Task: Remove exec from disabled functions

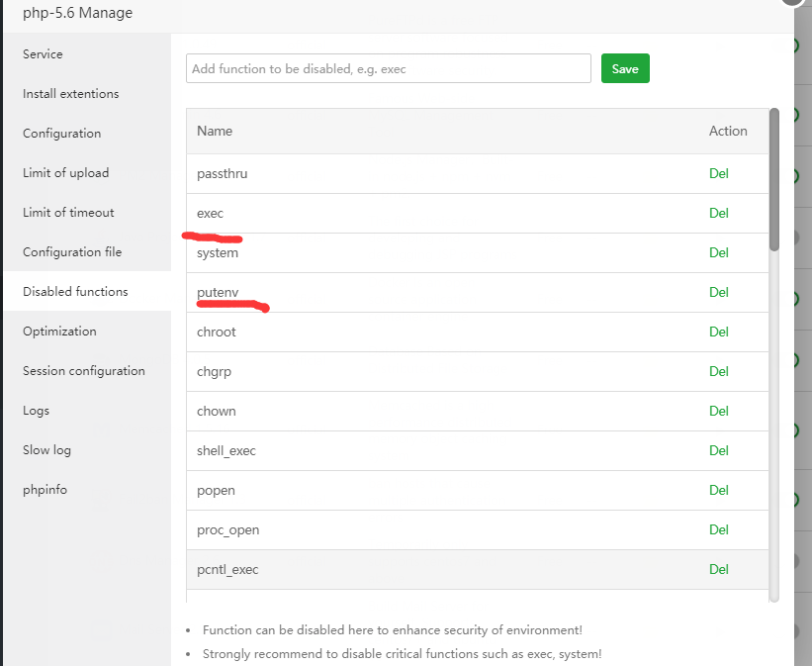Action: coord(718,213)
